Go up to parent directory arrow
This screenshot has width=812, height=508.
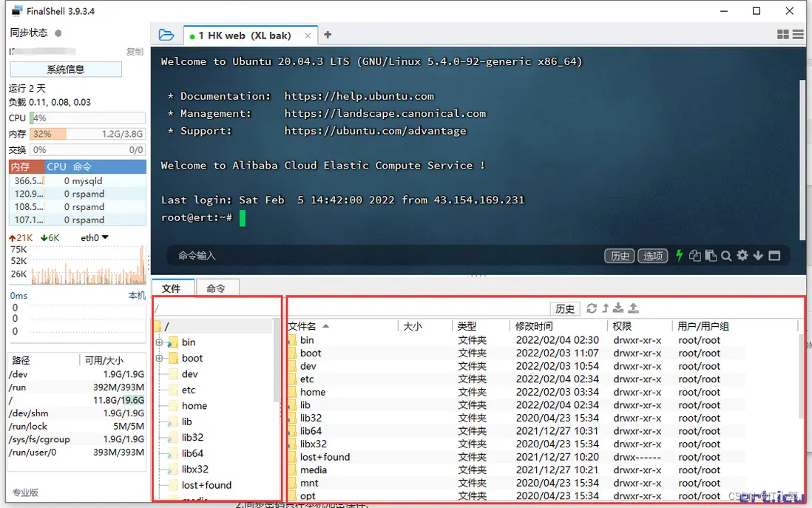(605, 308)
